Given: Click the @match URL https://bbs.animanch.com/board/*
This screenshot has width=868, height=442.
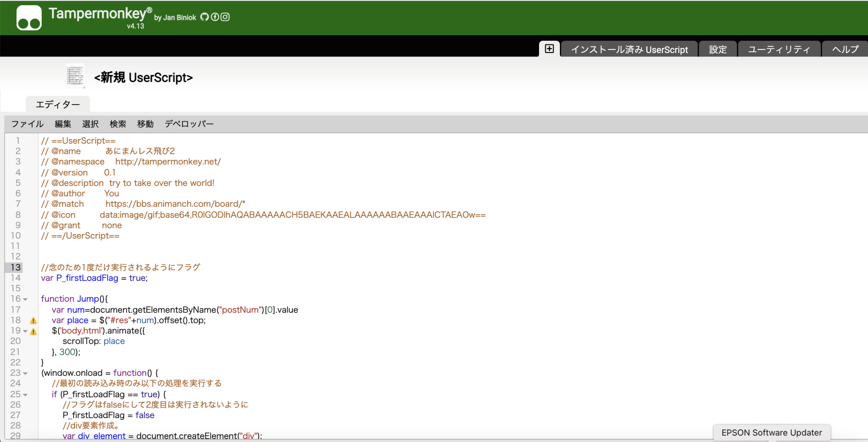Looking at the screenshot, I should (175, 204).
